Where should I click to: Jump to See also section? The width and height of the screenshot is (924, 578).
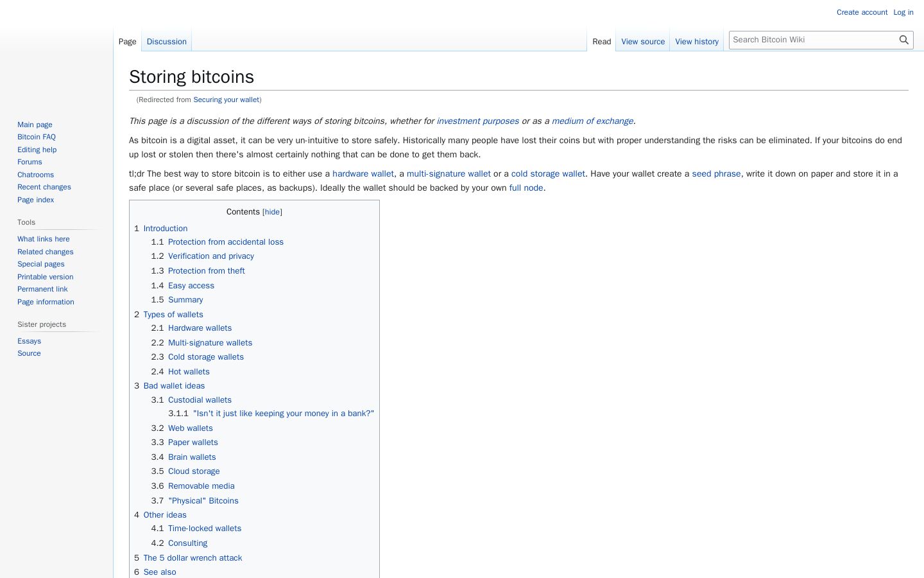pos(160,572)
